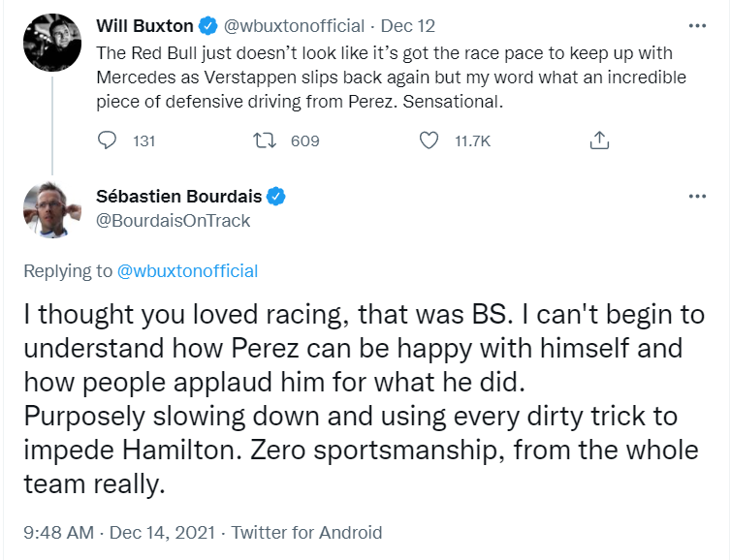Click the Dec 12 tweet date

[407, 24]
